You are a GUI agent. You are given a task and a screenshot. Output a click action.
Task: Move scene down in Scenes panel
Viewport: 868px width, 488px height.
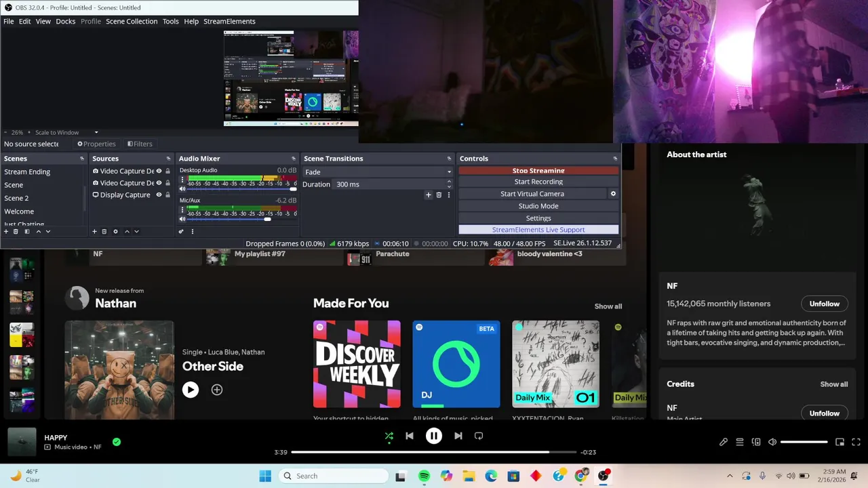(47, 232)
